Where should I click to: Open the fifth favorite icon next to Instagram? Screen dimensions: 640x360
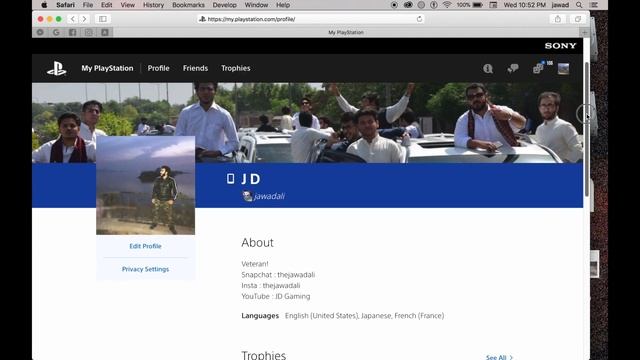click(x=105, y=32)
